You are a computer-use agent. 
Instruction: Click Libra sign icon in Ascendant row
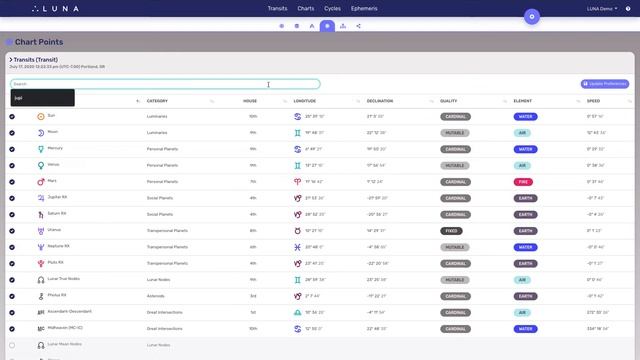point(298,313)
